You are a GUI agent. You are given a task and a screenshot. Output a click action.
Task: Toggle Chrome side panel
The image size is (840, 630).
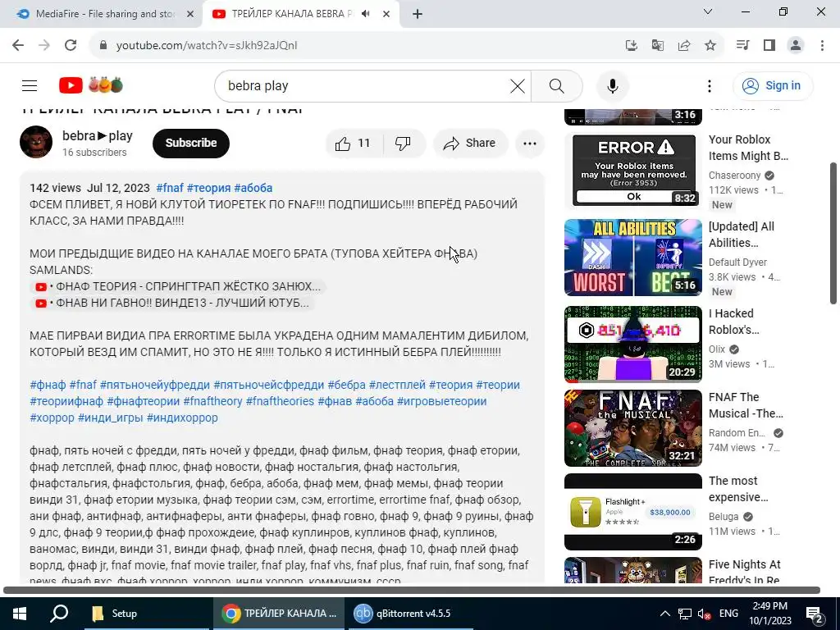[x=769, y=45]
